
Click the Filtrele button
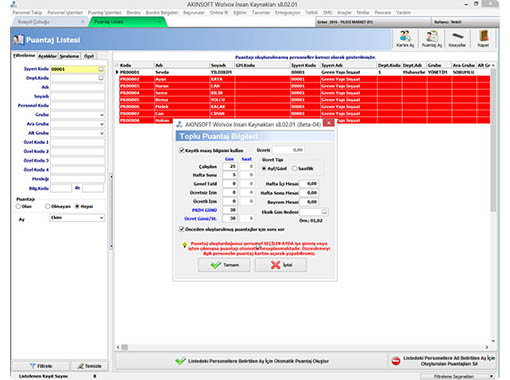(x=41, y=366)
